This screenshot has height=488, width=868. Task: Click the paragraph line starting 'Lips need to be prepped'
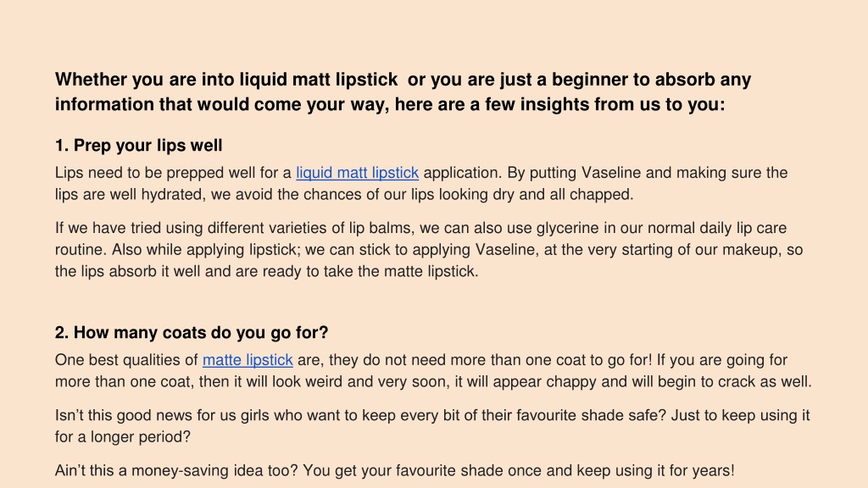421,173
